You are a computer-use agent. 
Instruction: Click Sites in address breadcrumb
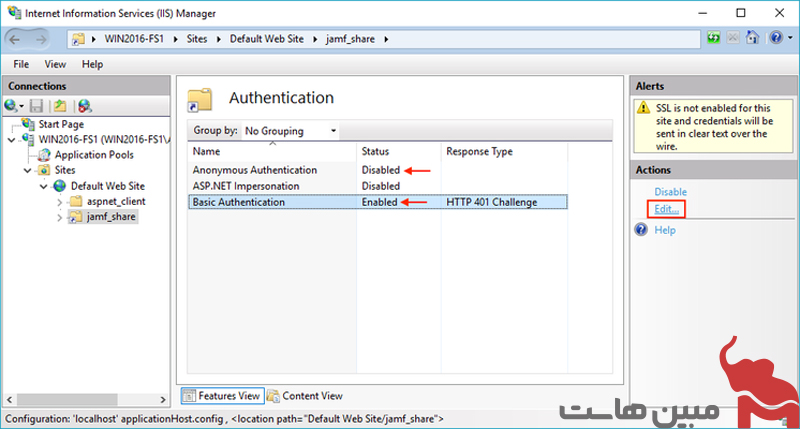click(x=196, y=39)
